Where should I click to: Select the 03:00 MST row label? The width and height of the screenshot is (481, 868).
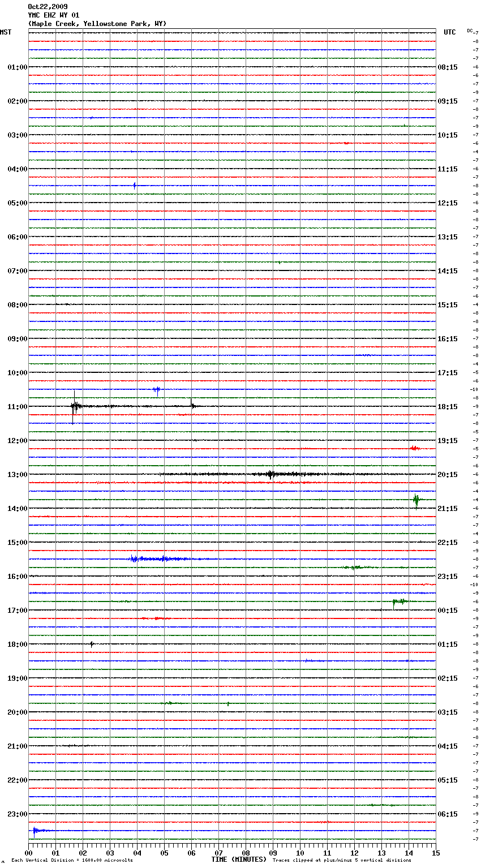(x=18, y=135)
